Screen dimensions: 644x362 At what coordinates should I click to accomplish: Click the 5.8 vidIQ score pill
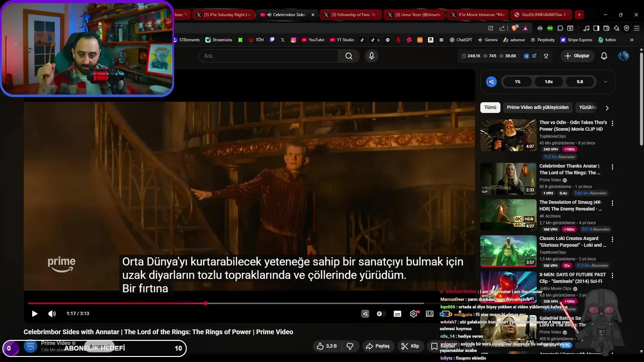tap(580, 81)
